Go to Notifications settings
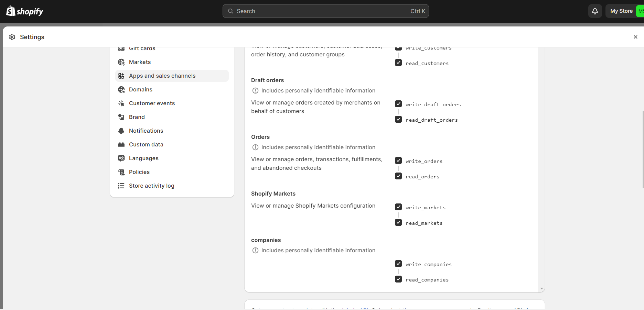The width and height of the screenshot is (644, 310). coord(146,131)
